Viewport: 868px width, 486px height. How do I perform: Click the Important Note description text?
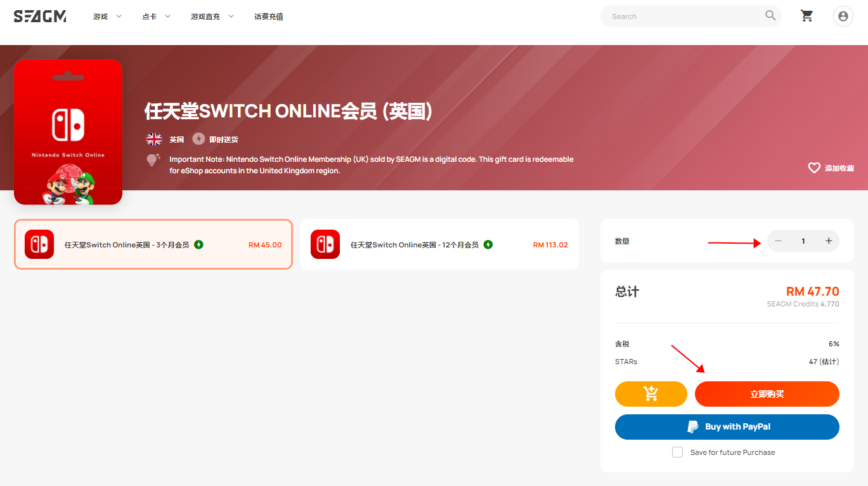(371, 165)
